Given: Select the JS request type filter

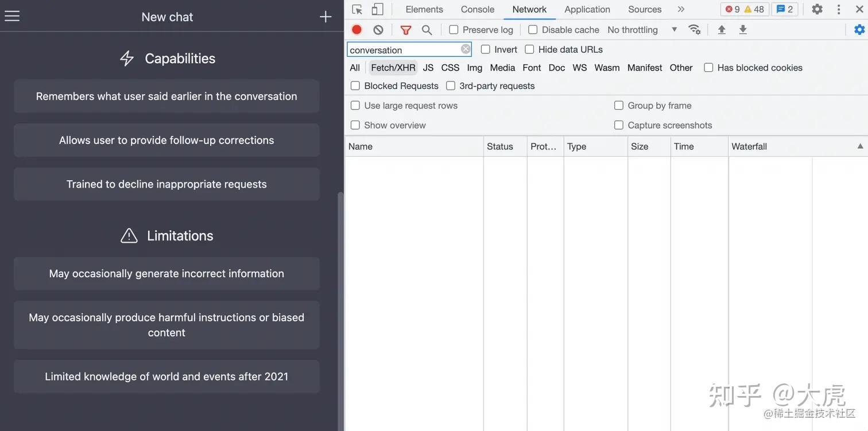Looking at the screenshot, I should [x=428, y=68].
